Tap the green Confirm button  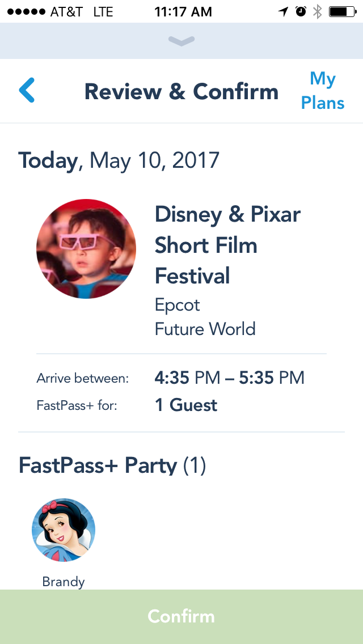click(181, 616)
